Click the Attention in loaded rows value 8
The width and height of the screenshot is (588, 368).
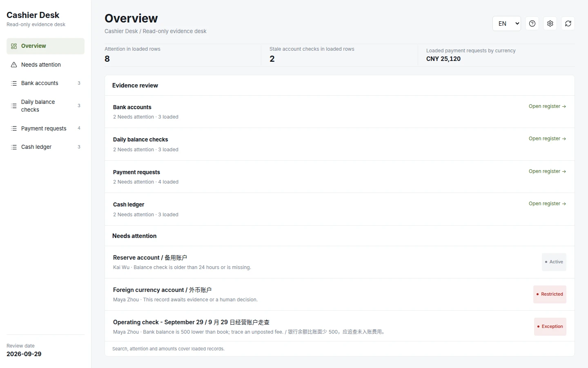pyautogui.click(x=107, y=59)
